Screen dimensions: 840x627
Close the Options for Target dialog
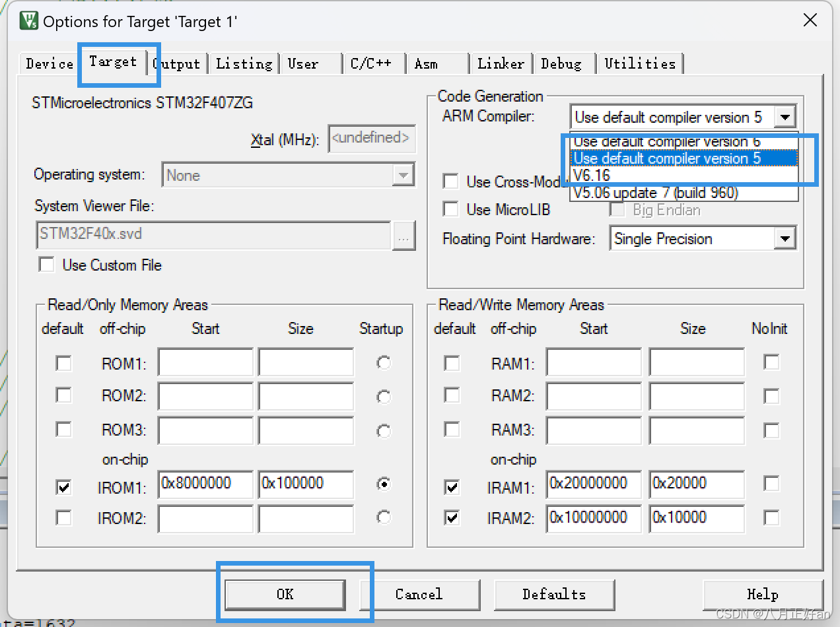[x=810, y=20]
